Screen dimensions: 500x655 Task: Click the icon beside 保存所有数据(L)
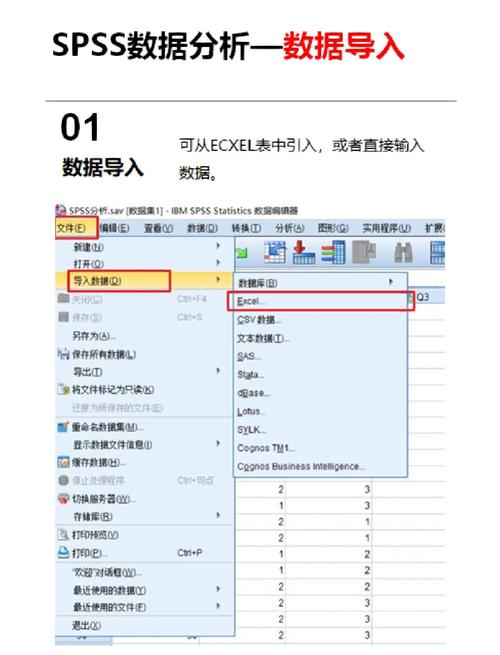click(x=63, y=354)
